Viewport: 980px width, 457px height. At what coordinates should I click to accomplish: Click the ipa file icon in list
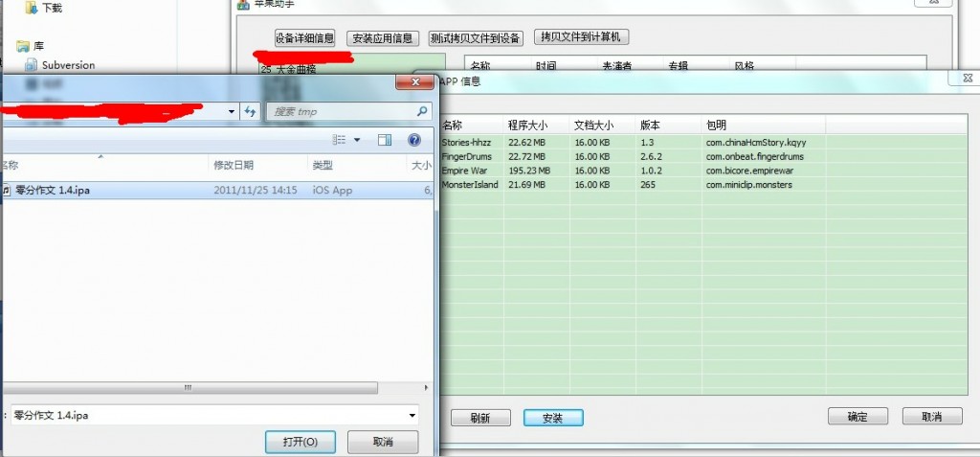(x=7, y=191)
